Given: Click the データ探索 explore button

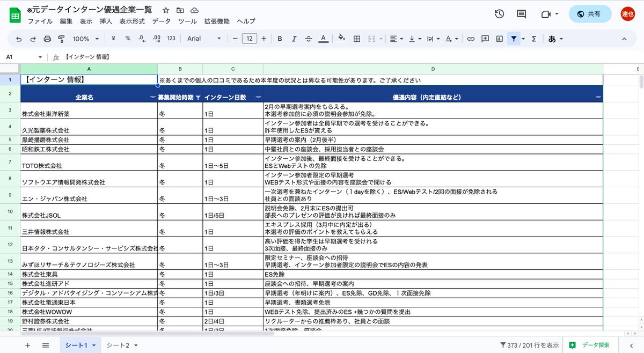Looking at the screenshot, I should pos(589,345).
